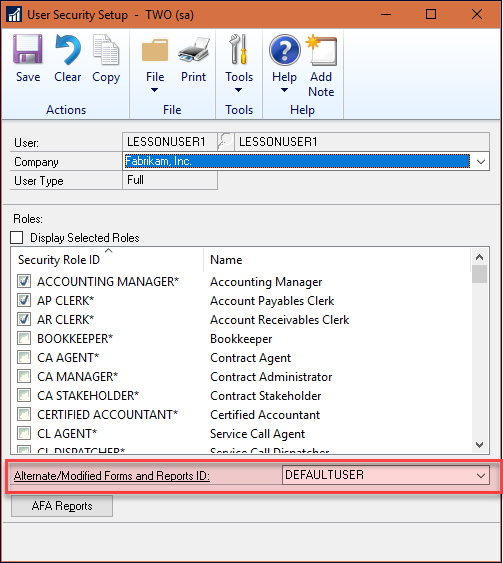This screenshot has width=503, height=563.
Task: Check the CA STAKEHOLDER* role
Action: [x=24, y=395]
